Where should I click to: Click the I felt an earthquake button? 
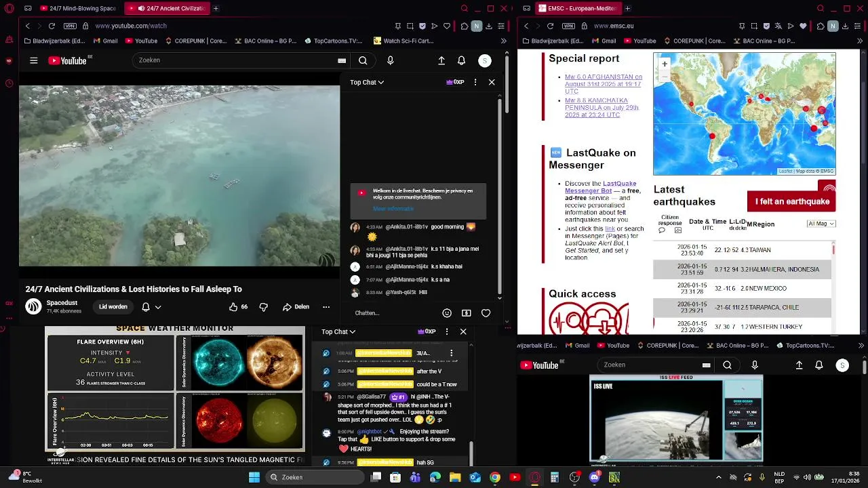tap(791, 201)
